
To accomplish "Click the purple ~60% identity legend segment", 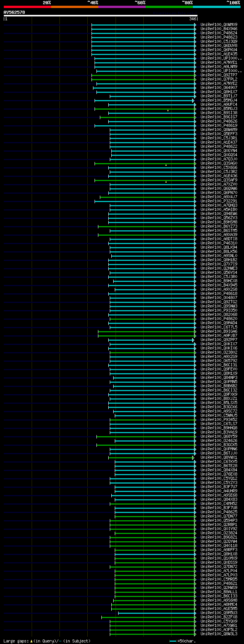I will 122,6.
